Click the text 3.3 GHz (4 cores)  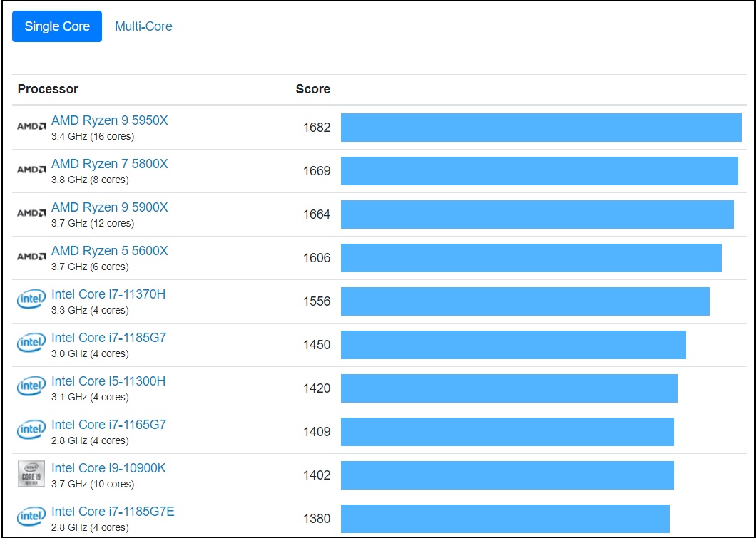(x=90, y=310)
